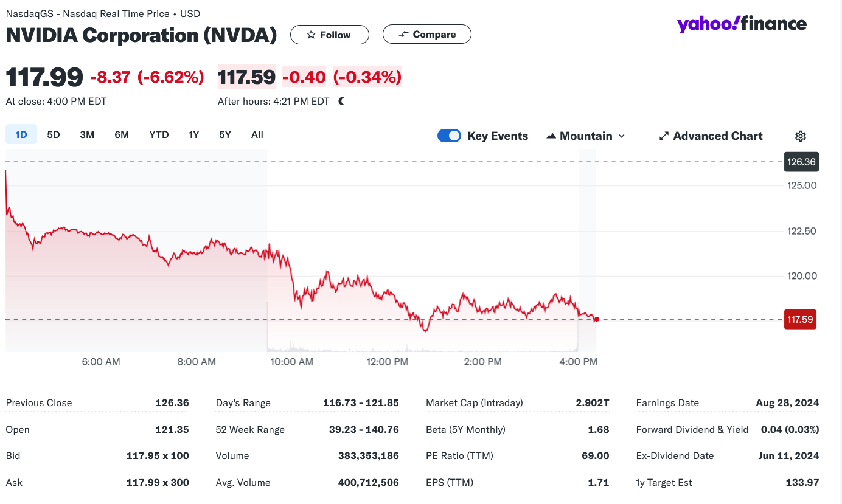The width and height of the screenshot is (842, 504).
Task: Switch to the 5D time range
Action: [54, 135]
